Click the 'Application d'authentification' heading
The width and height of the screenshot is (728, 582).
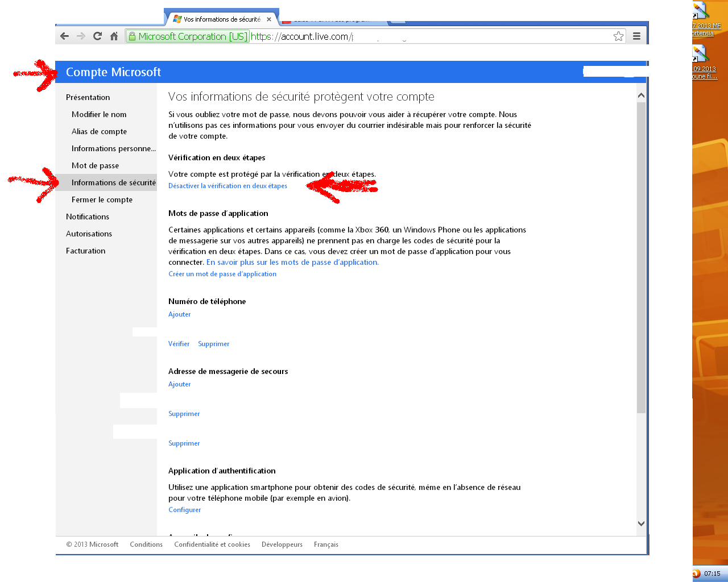pos(222,471)
